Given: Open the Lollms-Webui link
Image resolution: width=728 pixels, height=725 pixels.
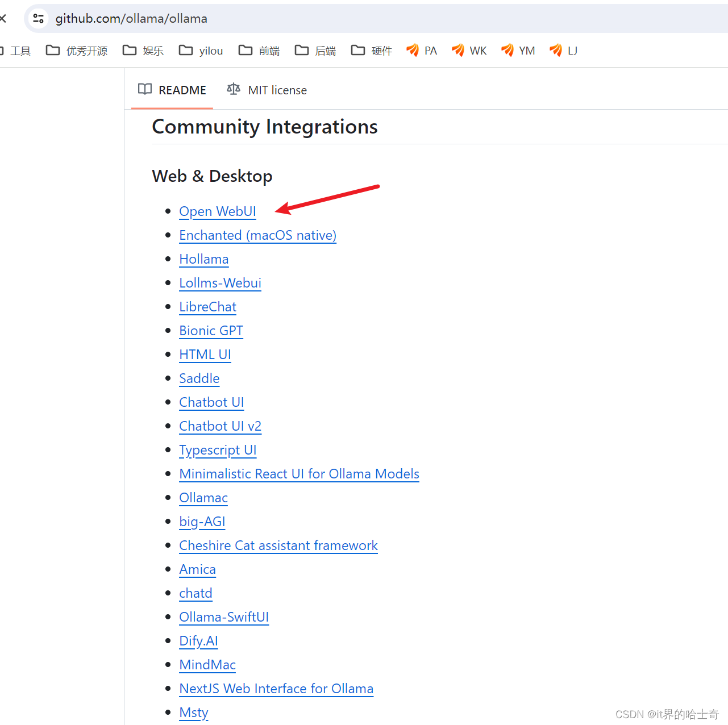Looking at the screenshot, I should coord(220,283).
